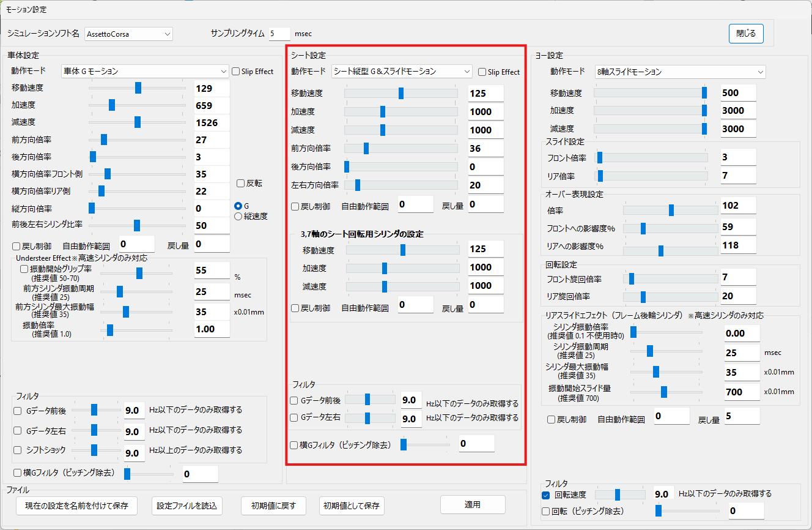Uncheck the 回転速度 filter checkbox
This screenshot has height=530, width=812.
coord(546,495)
